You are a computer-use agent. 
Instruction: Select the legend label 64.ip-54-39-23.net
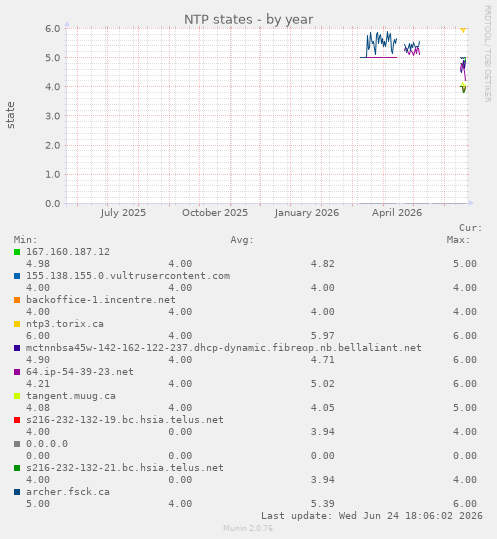click(x=80, y=372)
